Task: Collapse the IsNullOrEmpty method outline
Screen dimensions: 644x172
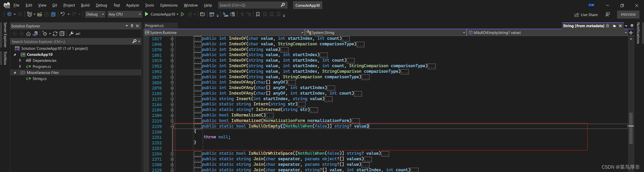Action: tap(172, 126)
